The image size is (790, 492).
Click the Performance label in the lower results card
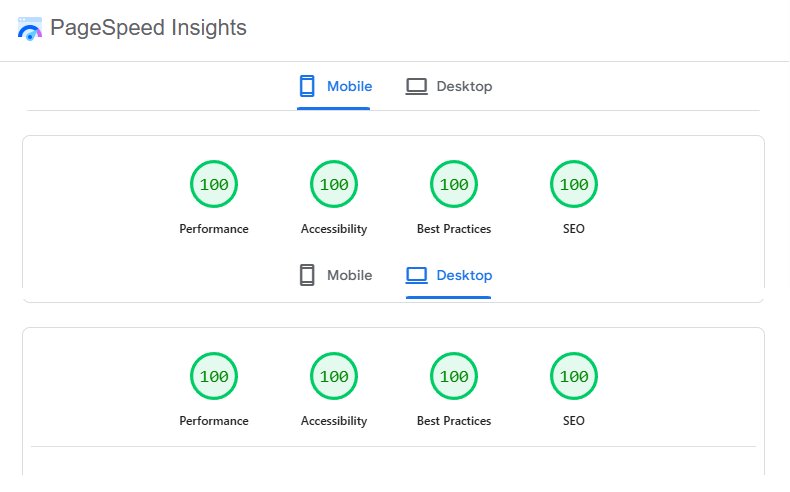(214, 421)
